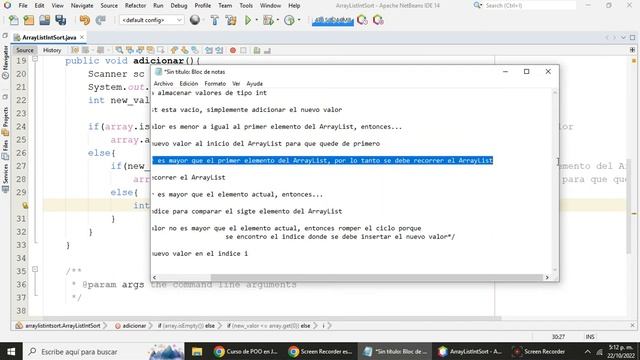Viewport: 640px width, 360px height.
Task: Open the Run Project dropdown arrow
Action: (257, 20)
